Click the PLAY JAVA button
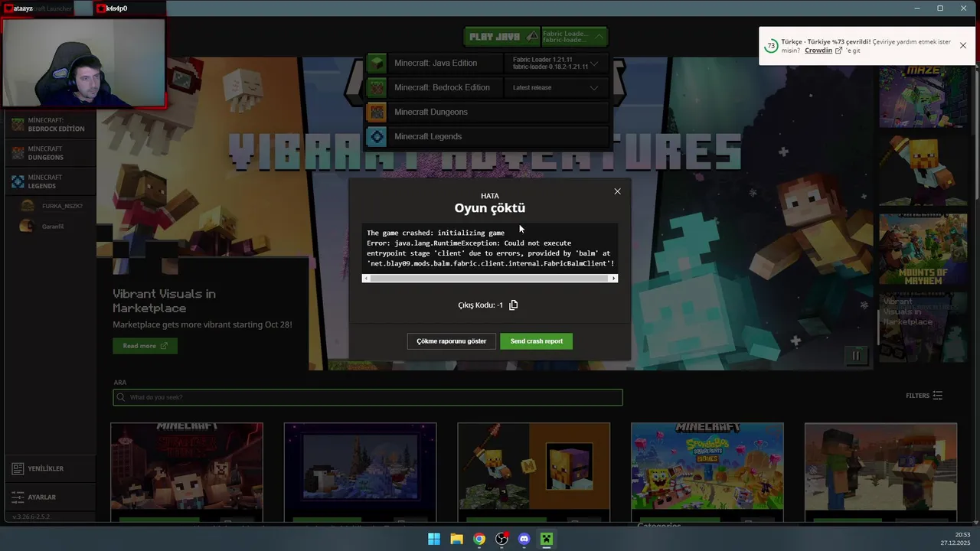This screenshot has height=551, width=980. [502, 36]
